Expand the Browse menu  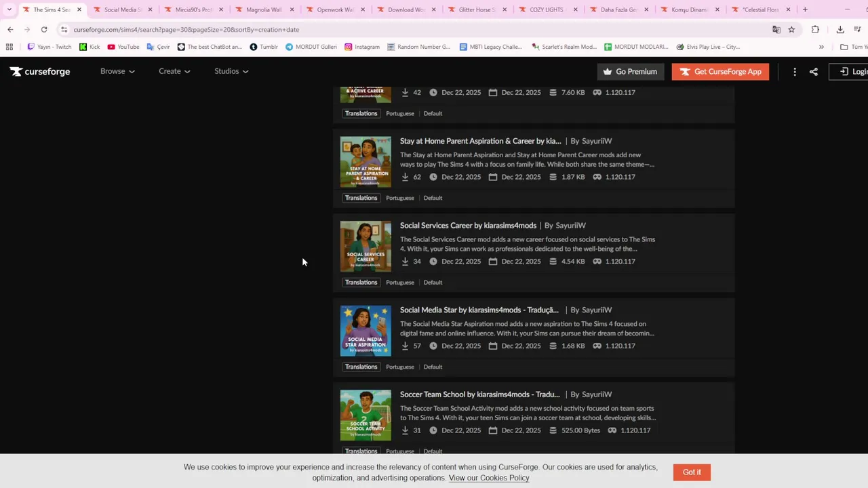(117, 71)
